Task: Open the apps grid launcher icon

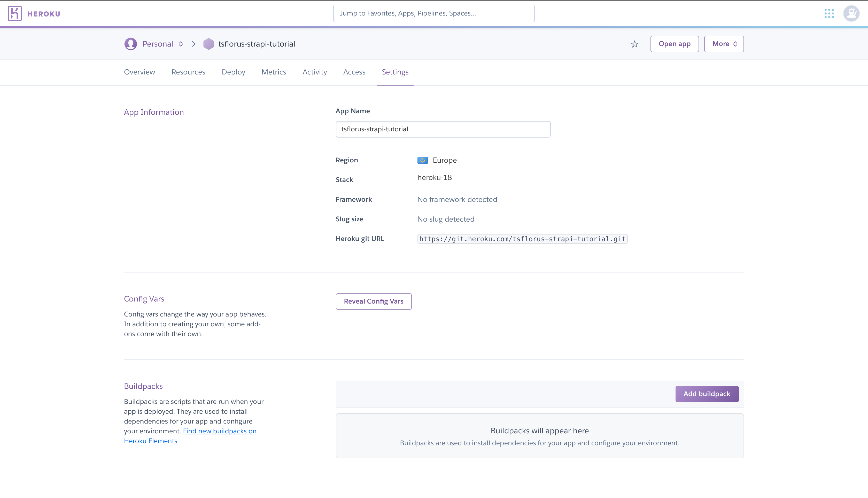Action: point(829,13)
